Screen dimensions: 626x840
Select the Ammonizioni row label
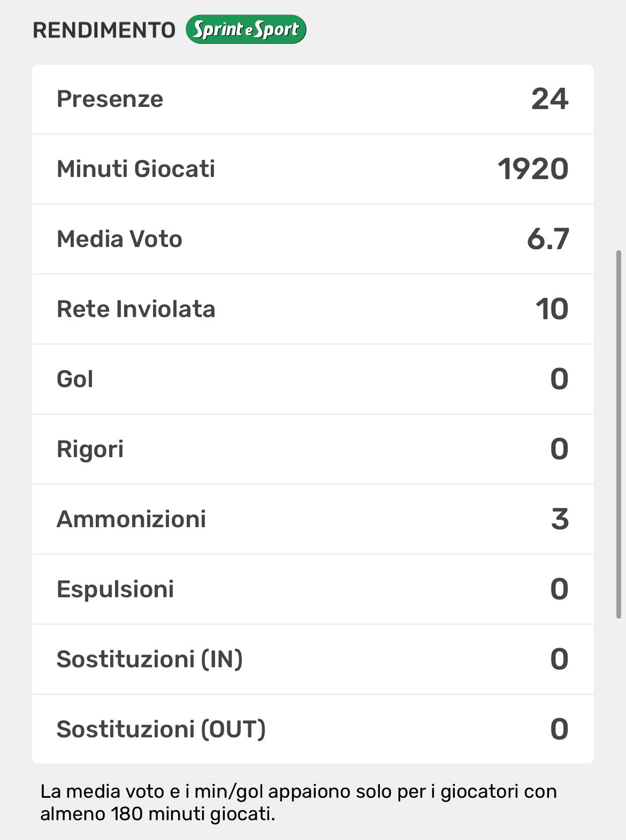[131, 519]
